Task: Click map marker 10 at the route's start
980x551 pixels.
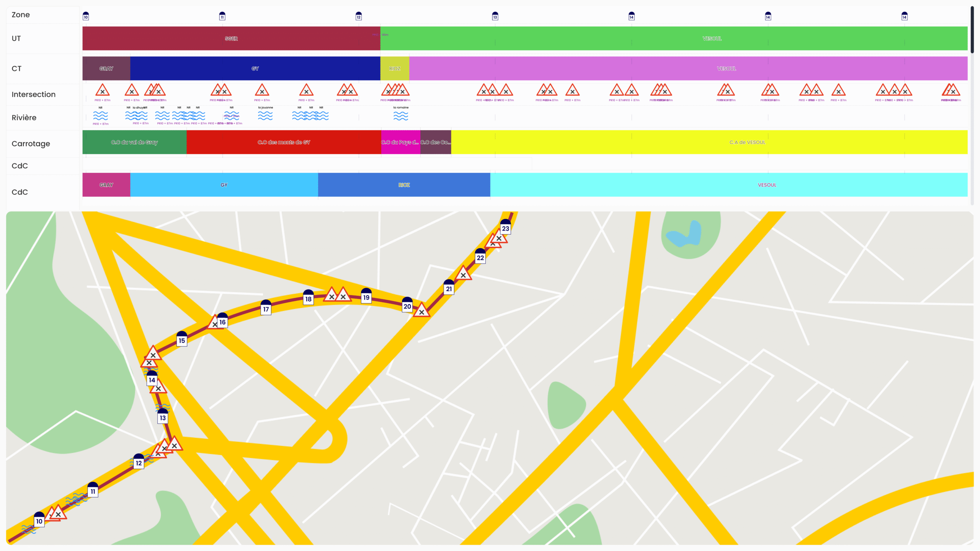Action: (x=39, y=520)
